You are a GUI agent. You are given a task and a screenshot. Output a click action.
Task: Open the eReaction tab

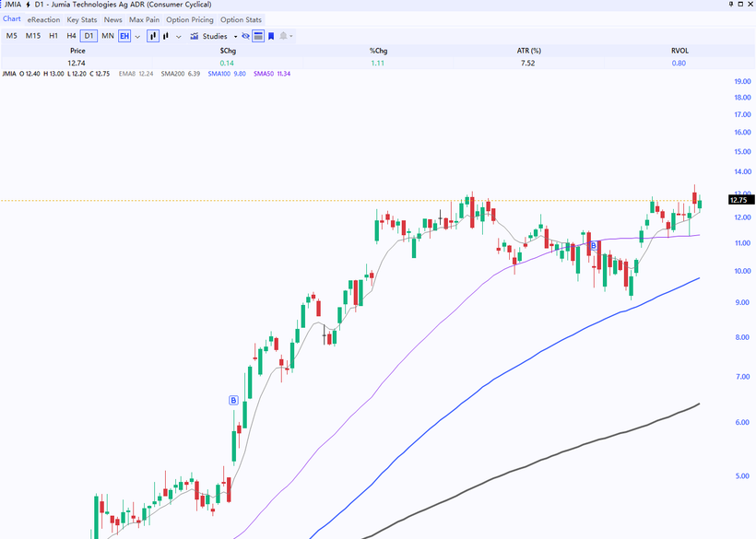[x=43, y=19]
